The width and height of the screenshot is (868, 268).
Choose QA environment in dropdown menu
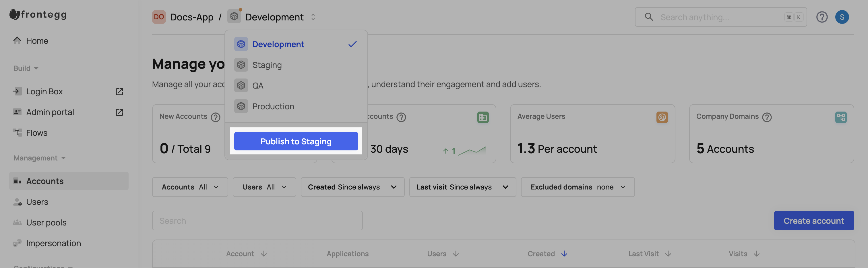[x=257, y=86]
